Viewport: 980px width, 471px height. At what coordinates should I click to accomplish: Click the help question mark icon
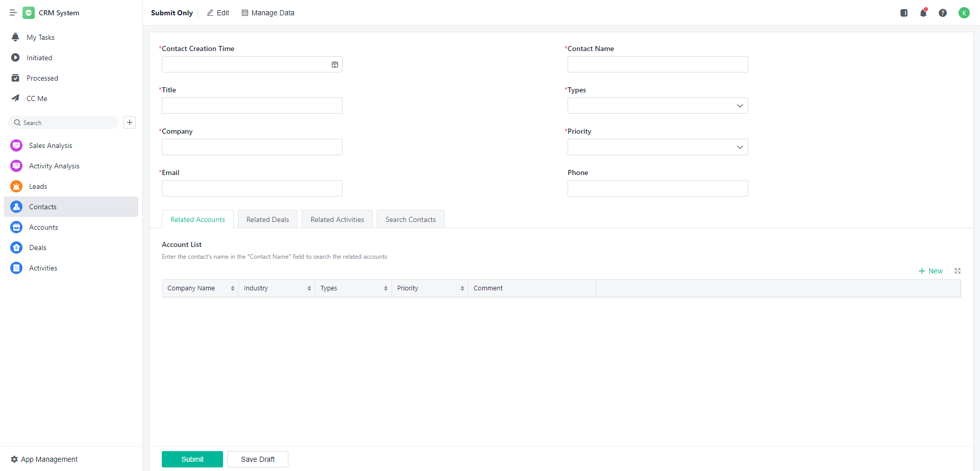coord(943,13)
